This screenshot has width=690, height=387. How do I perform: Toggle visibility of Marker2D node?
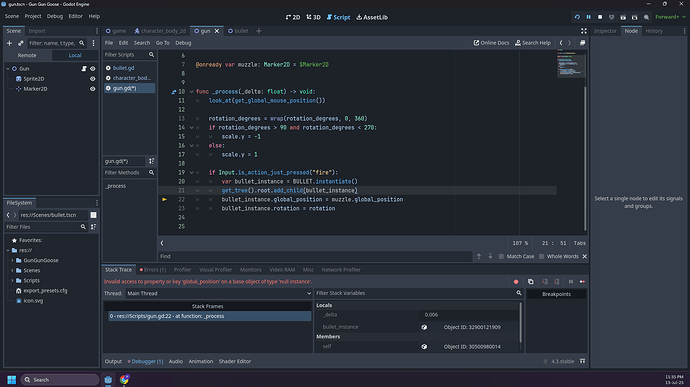pos(93,89)
